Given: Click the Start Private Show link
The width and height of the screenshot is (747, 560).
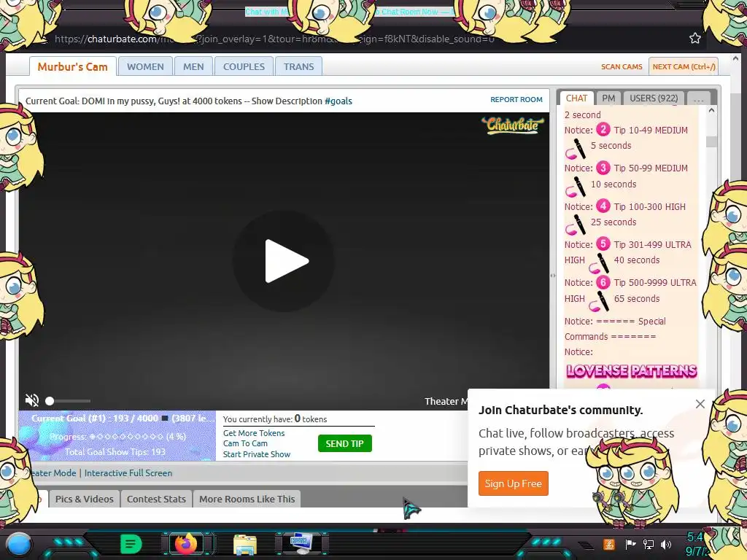Looking at the screenshot, I should 256,454.
